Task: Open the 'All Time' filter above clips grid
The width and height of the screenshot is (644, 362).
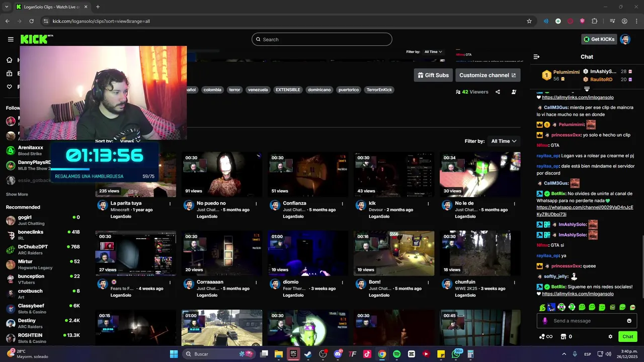Action: click(504, 141)
